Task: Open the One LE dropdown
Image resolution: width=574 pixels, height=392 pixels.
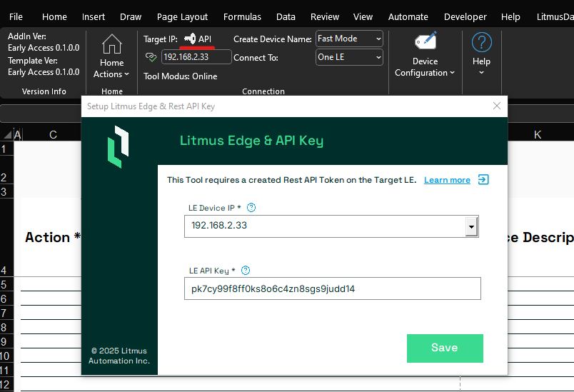Action: tap(349, 57)
